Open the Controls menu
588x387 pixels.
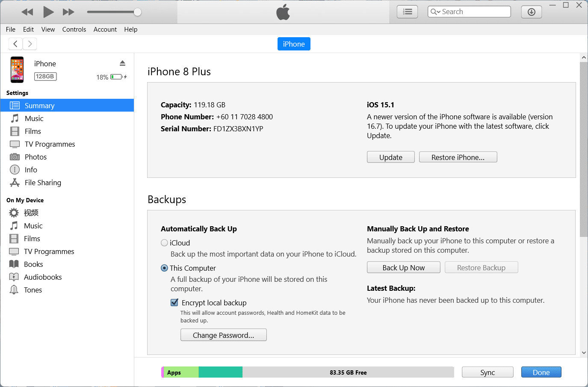[74, 30]
